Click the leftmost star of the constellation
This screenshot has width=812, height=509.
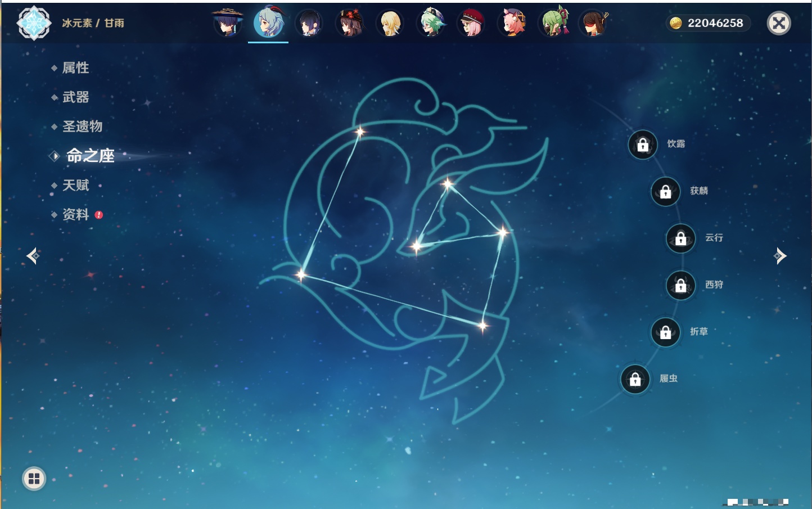301,275
